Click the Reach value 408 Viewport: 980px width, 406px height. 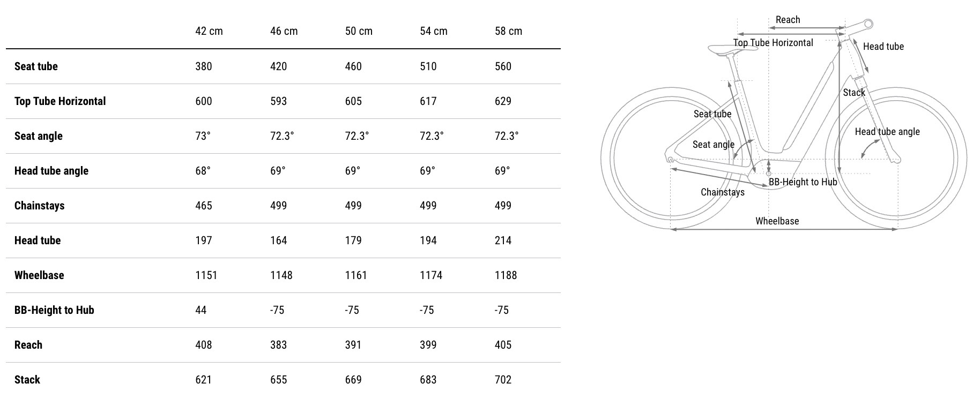pos(203,345)
